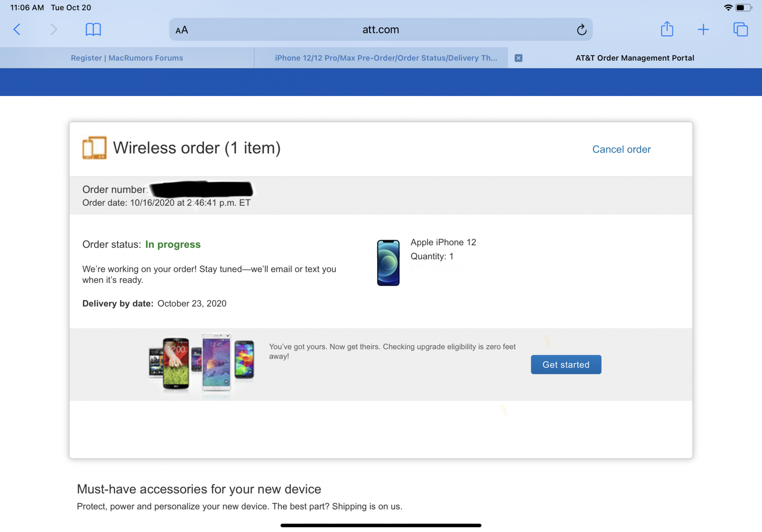
Task: Select 'Tue Oct 20' date in status bar
Action: [x=71, y=8]
